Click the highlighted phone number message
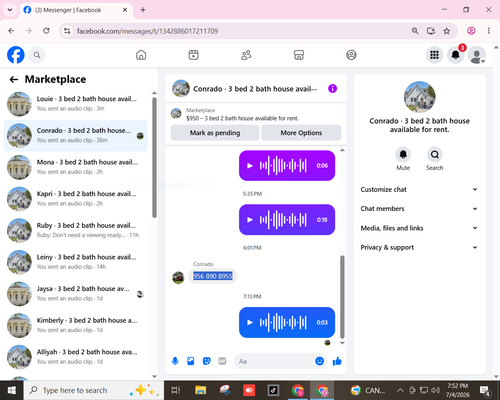 click(x=213, y=276)
